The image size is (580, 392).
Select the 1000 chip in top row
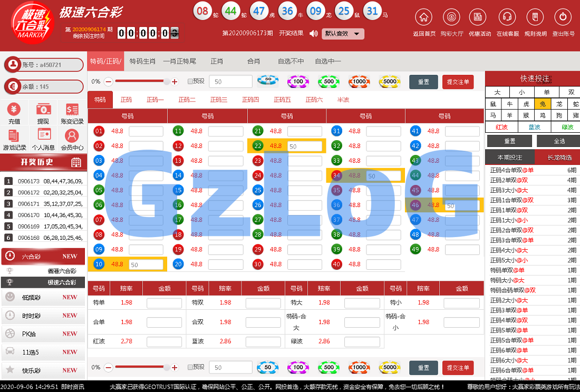point(359,82)
